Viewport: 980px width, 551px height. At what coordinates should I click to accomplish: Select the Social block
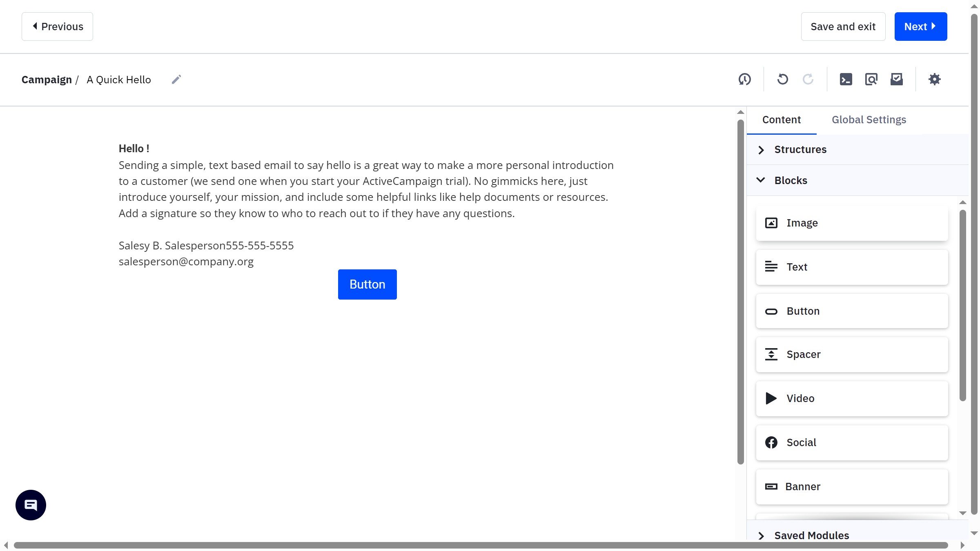click(x=852, y=442)
